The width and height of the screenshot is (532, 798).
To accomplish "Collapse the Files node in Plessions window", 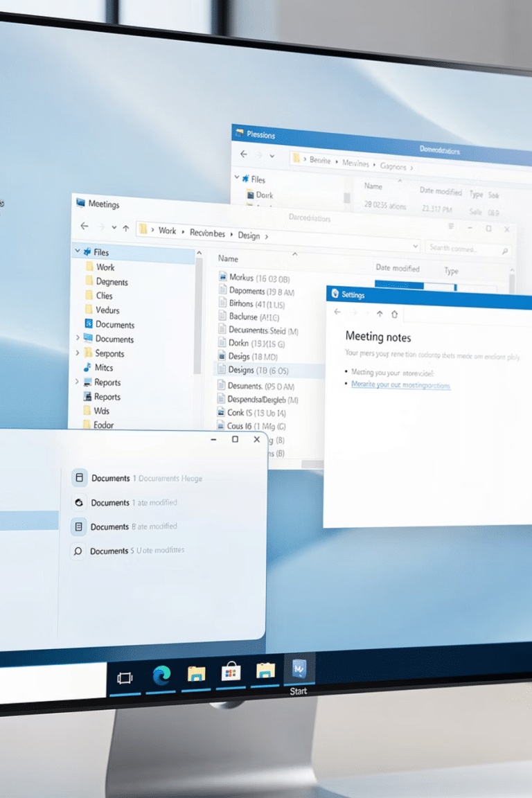I will click(237, 177).
